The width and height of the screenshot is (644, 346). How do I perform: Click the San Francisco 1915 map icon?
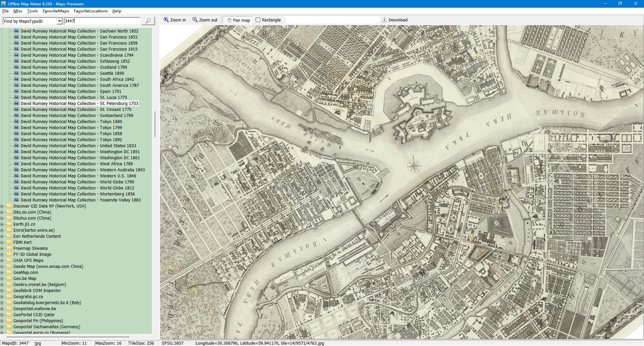click(x=16, y=49)
